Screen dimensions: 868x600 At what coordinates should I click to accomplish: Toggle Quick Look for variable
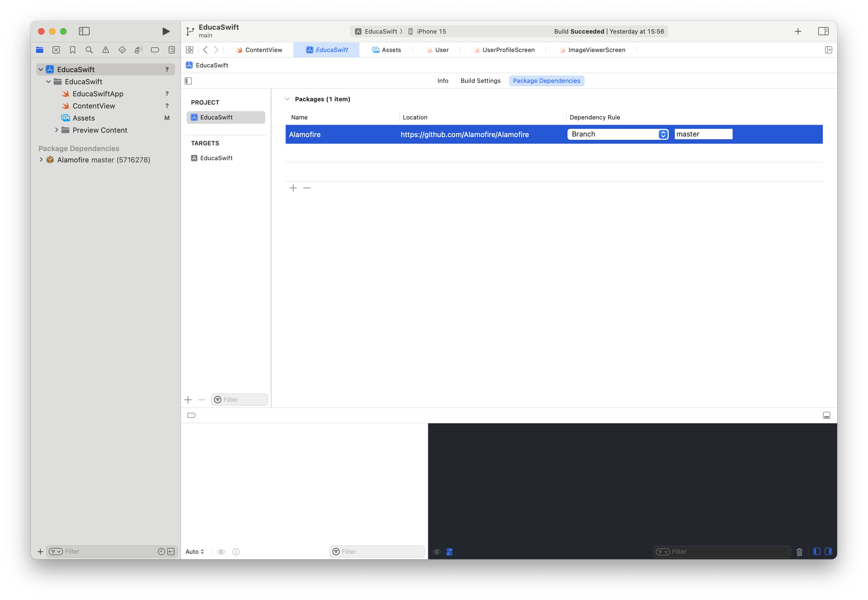tap(221, 552)
